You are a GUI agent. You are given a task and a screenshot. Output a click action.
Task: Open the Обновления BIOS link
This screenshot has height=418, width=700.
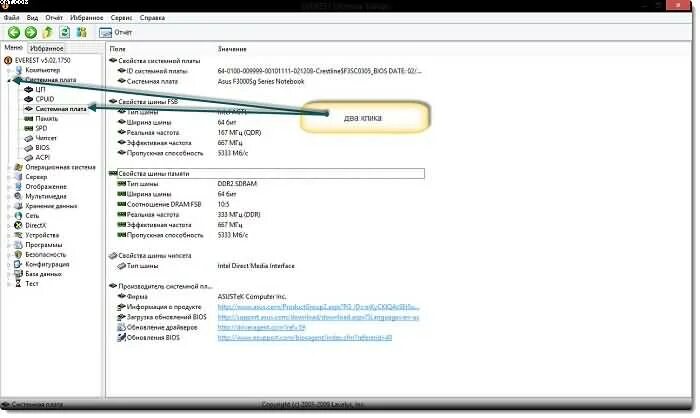(304, 338)
